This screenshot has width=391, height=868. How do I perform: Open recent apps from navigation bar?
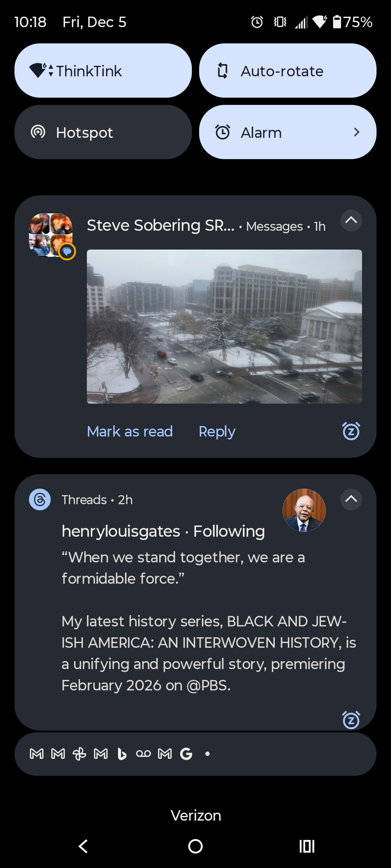click(x=307, y=846)
